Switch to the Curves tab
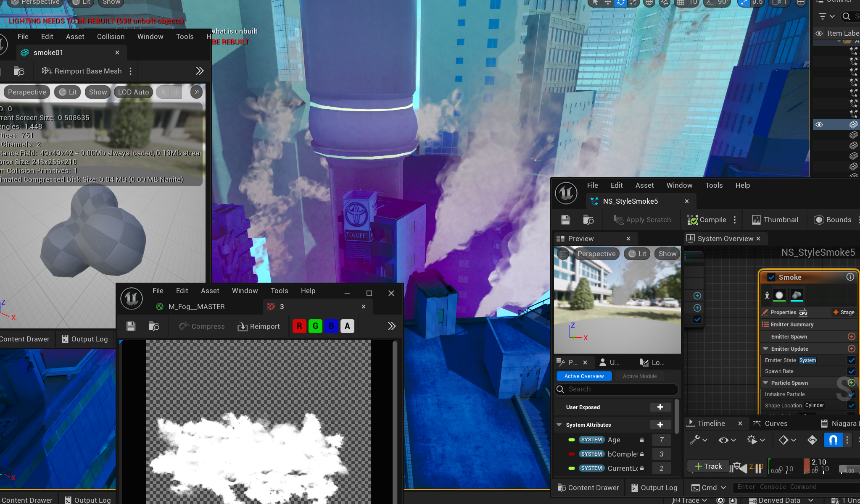Screen dimensions: 860x504 pos(770,423)
